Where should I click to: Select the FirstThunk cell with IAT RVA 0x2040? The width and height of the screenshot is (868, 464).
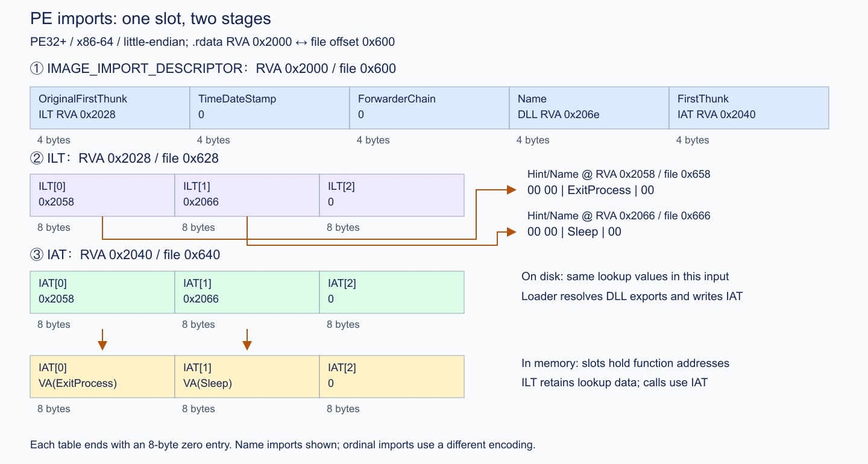click(x=749, y=108)
